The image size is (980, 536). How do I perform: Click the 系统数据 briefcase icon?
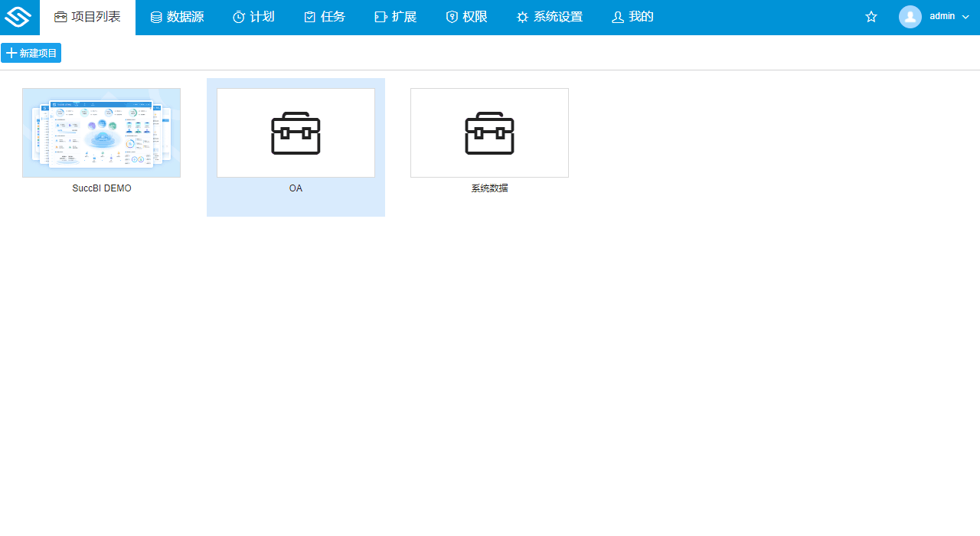[489, 132]
